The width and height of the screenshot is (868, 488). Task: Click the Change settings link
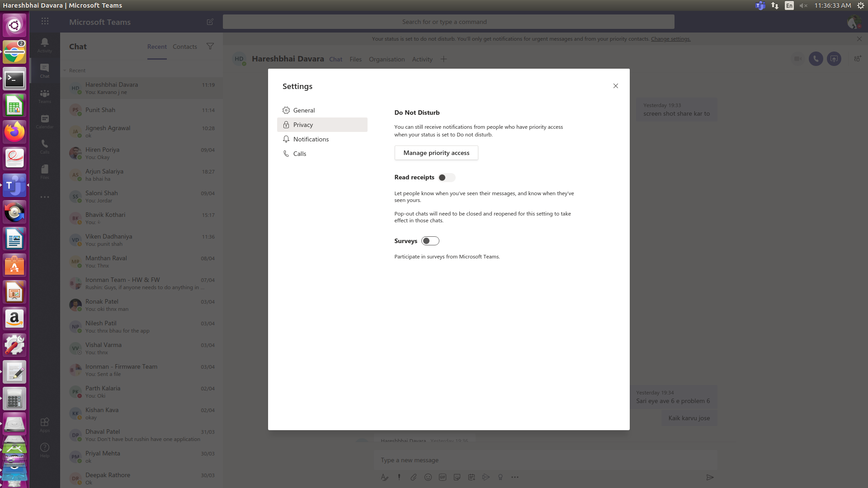coord(670,39)
